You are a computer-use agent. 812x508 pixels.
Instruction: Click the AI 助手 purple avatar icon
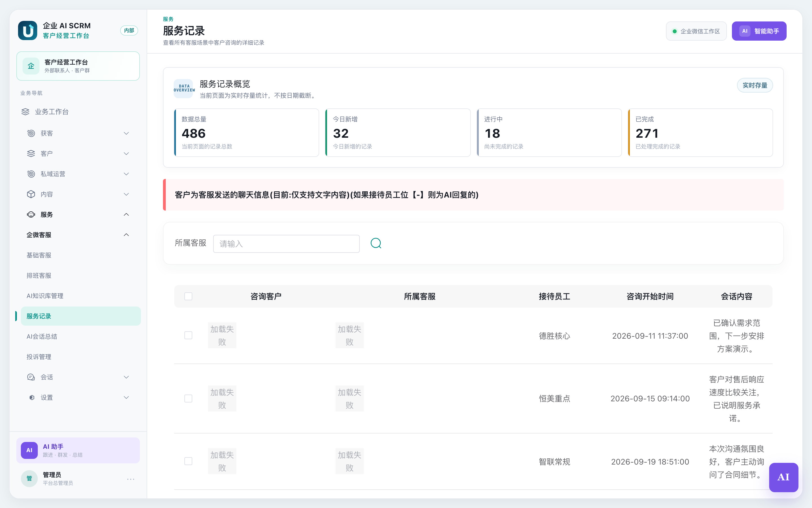coord(29,450)
